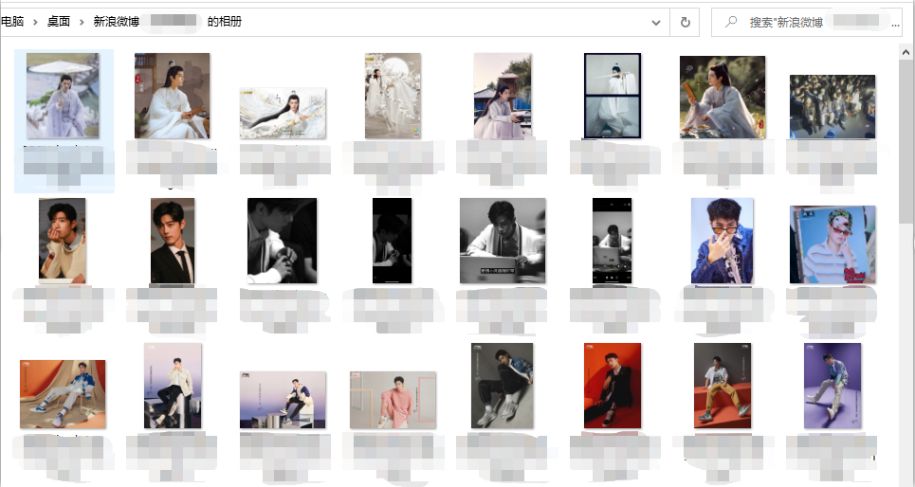The width and height of the screenshot is (915, 487).
Task: Select the beige sweater portrait thumbnail
Action: (x=62, y=241)
